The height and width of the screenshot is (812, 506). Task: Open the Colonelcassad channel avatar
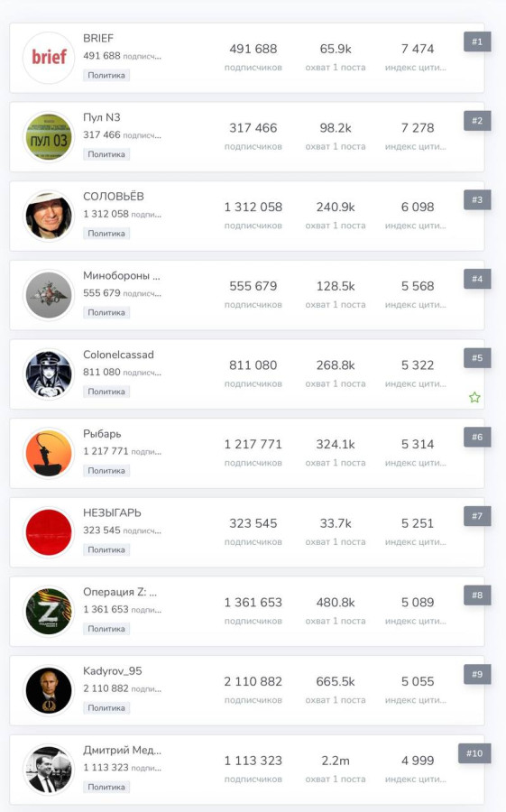pos(49,374)
